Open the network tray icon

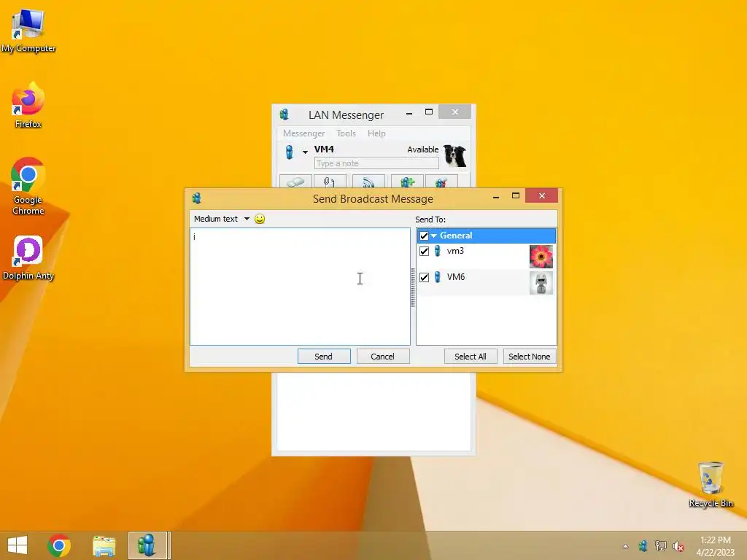pyautogui.click(x=661, y=545)
